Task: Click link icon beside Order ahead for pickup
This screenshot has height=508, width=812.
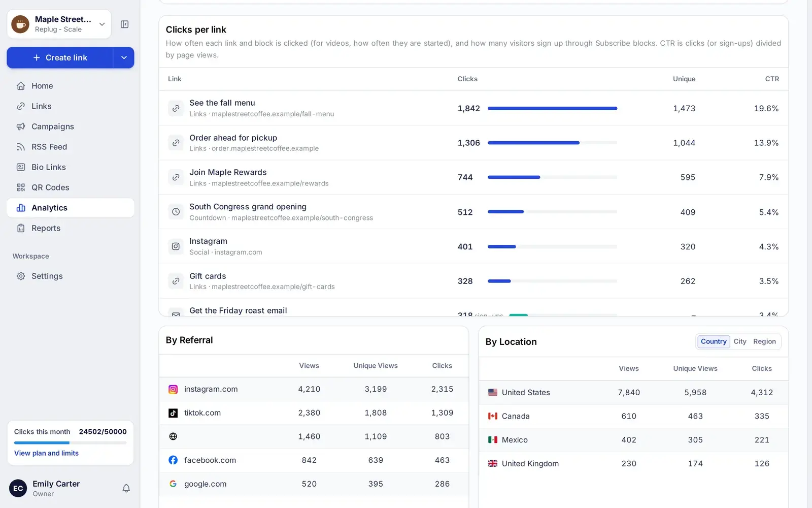Action: tap(176, 143)
